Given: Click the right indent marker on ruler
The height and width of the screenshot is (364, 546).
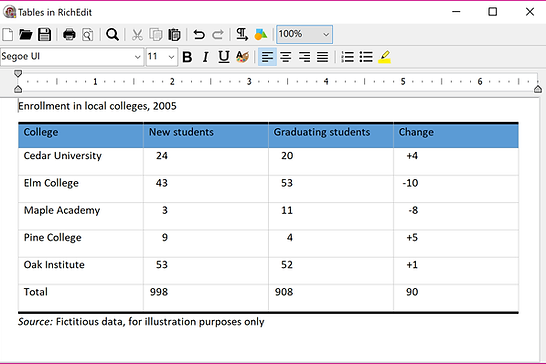Looking at the screenshot, I should coord(538,89).
